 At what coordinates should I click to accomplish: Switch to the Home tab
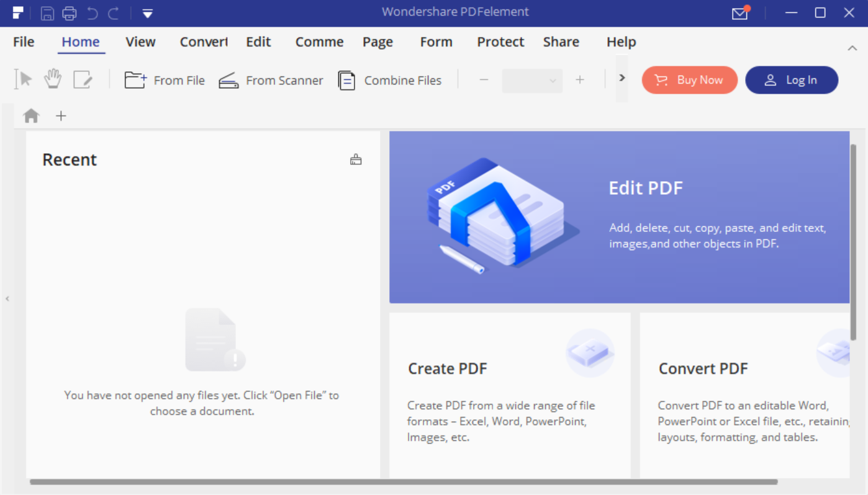(81, 42)
